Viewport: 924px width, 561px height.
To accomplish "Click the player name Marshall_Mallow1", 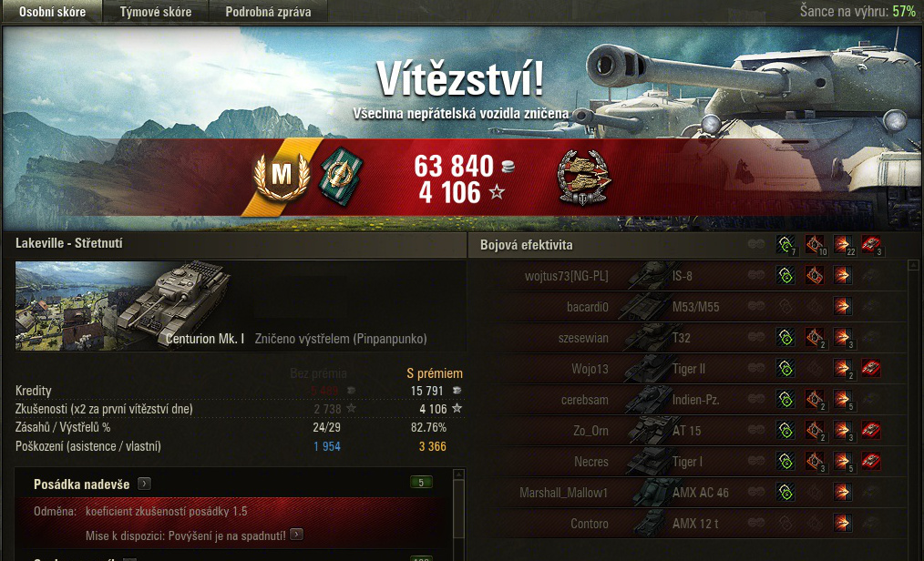I will coord(563,492).
